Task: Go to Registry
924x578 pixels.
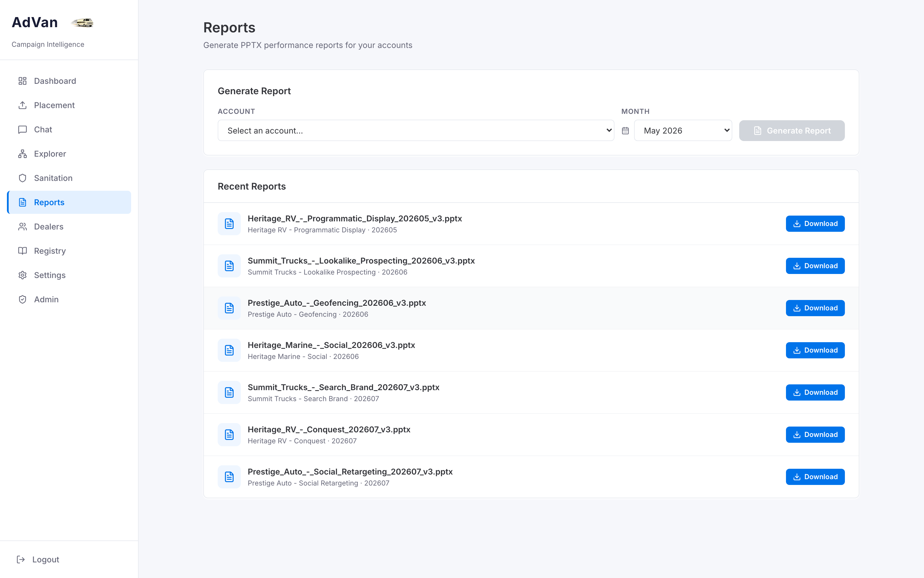Action: point(69,251)
